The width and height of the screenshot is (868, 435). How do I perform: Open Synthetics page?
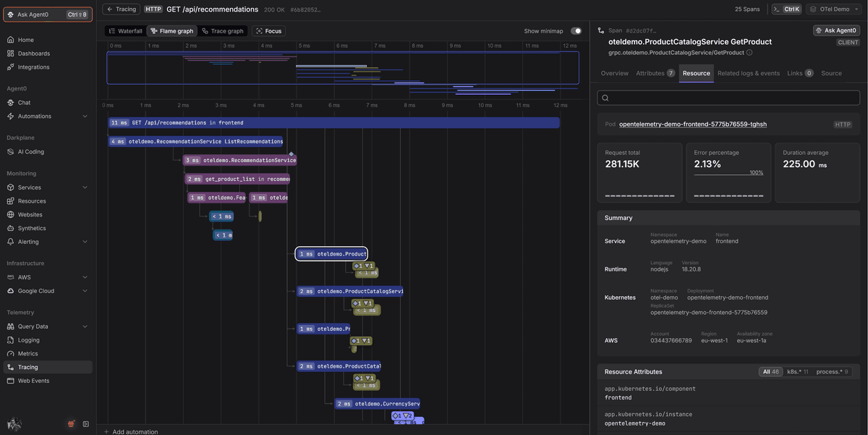click(x=30, y=228)
